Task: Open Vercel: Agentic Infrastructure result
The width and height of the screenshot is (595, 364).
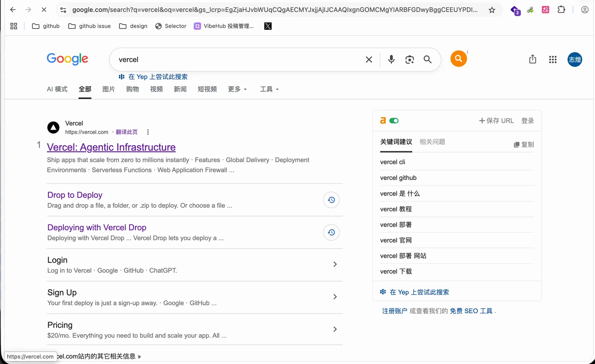Action: click(x=111, y=147)
